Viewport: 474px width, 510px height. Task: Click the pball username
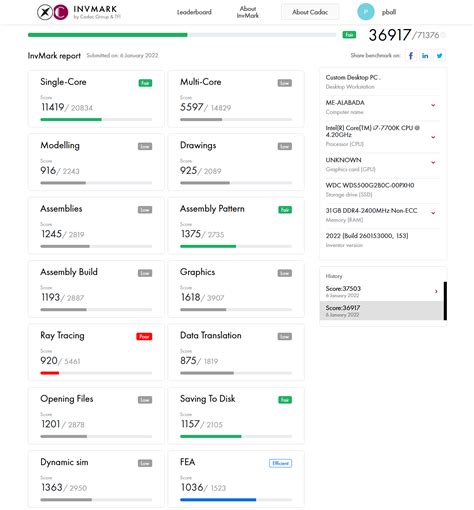point(389,12)
